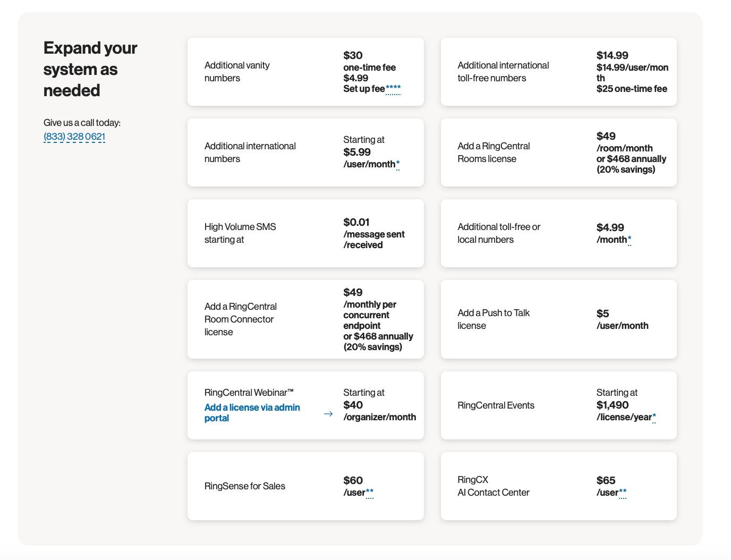731x560 pixels.
Task: Click the asterisk footnote after /license/year
Action: [x=654, y=417]
